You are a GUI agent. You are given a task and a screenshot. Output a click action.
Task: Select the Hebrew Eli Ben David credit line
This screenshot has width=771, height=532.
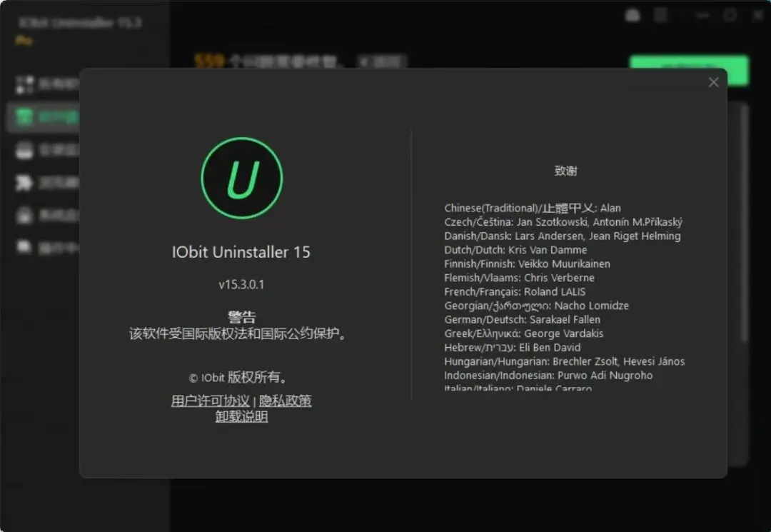(513, 347)
